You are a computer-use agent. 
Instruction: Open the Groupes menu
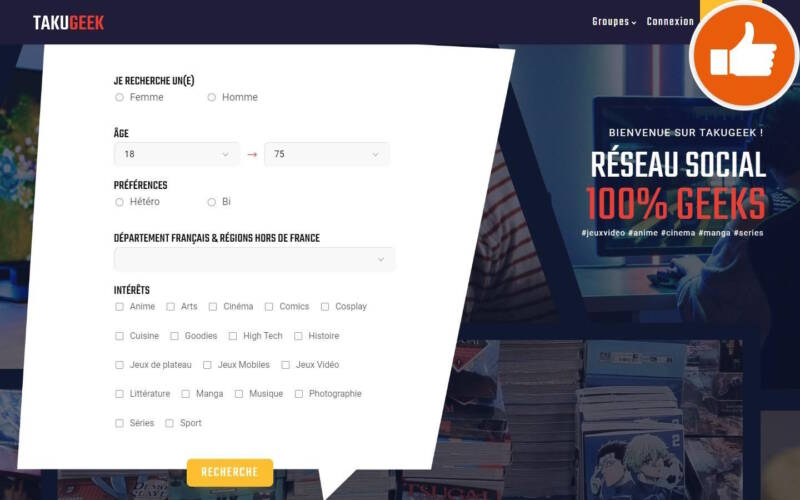(x=614, y=21)
